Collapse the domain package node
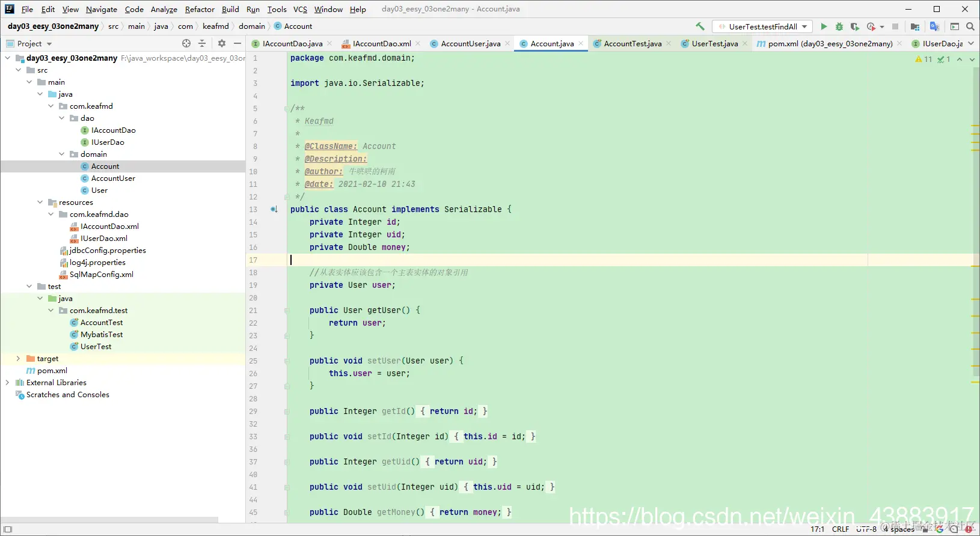 [61, 154]
